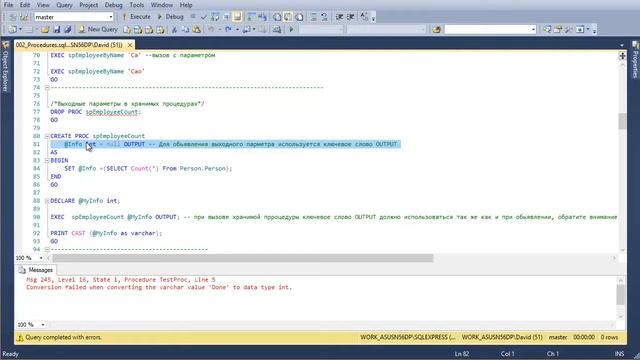
Task: Click the Decrease Indent icon
Action: click(x=339, y=17)
